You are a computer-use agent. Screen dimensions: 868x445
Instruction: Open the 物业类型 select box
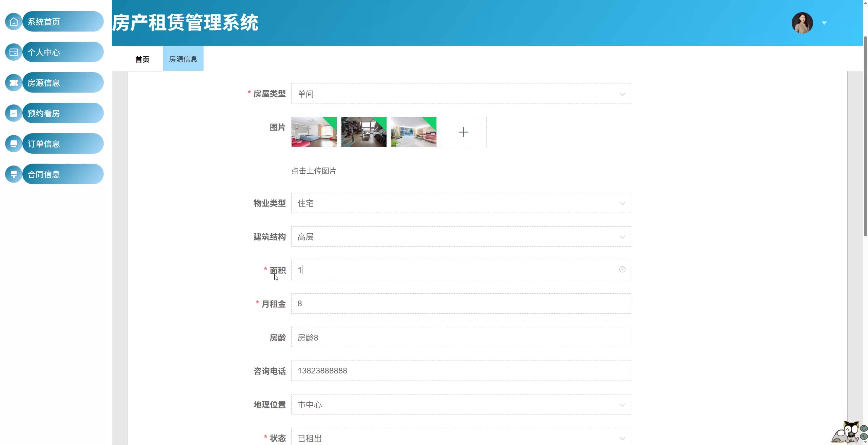point(461,203)
